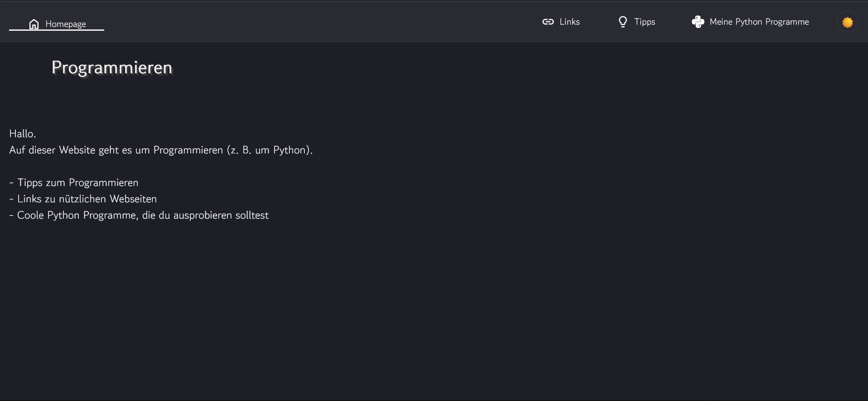Image resolution: width=868 pixels, height=401 pixels.
Task: Click the Python icon before Meine Python Programme
Action: pyautogui.click(x=698, y=21)
